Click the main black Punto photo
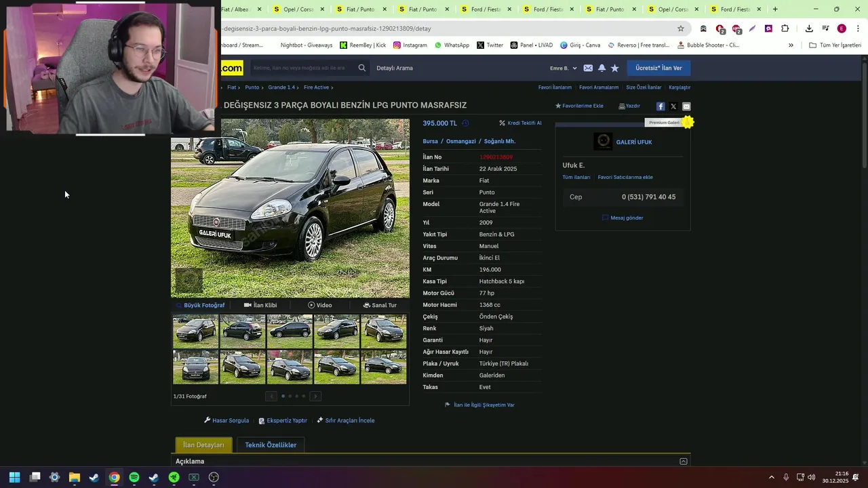 (x=290, y=209)
